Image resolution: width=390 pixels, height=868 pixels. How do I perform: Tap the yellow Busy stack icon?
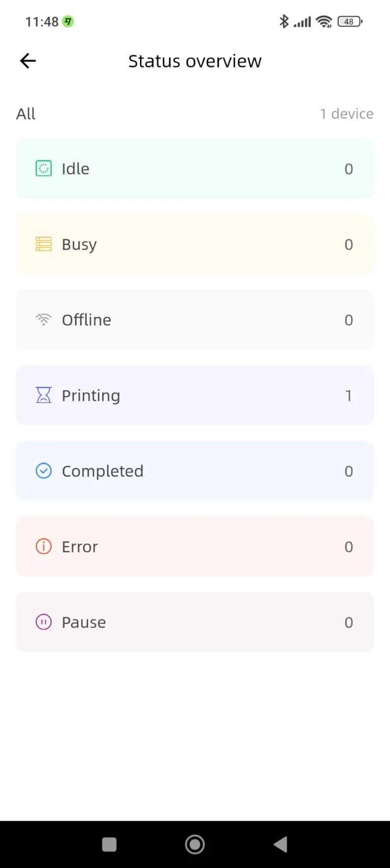(x=44, y=244)
